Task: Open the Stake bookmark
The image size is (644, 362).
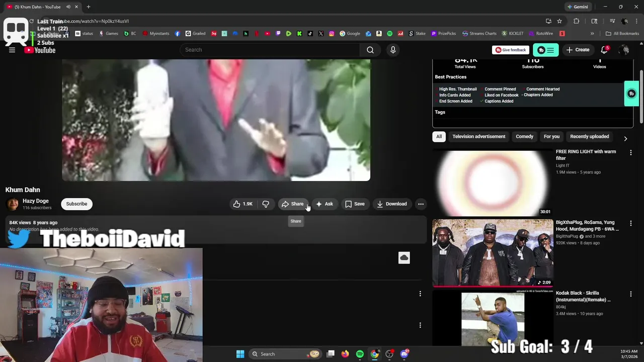Action: tap(416, 34)
